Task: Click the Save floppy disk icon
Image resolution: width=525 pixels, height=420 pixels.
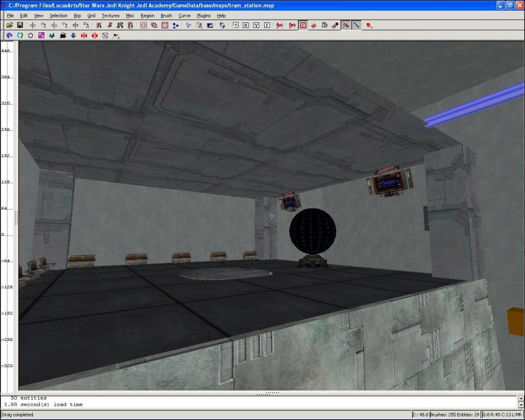Action: (x=20, y=25)
